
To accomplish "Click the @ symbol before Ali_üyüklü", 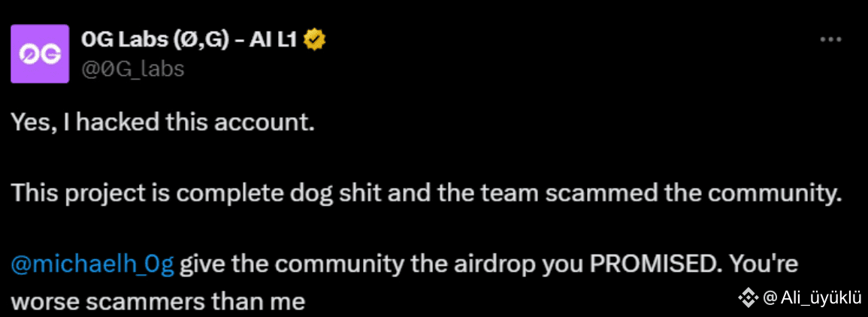I will [770, 299].
